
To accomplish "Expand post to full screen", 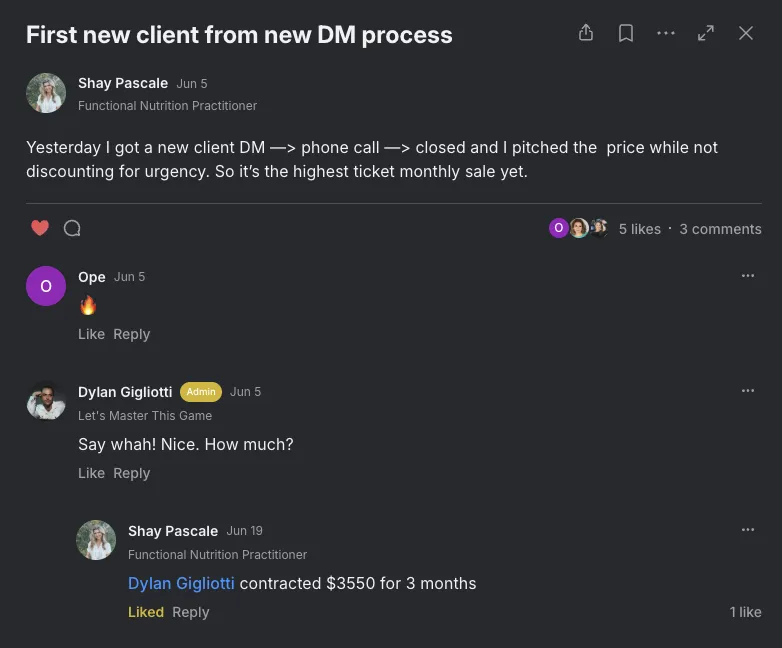I will pos(706,33).
